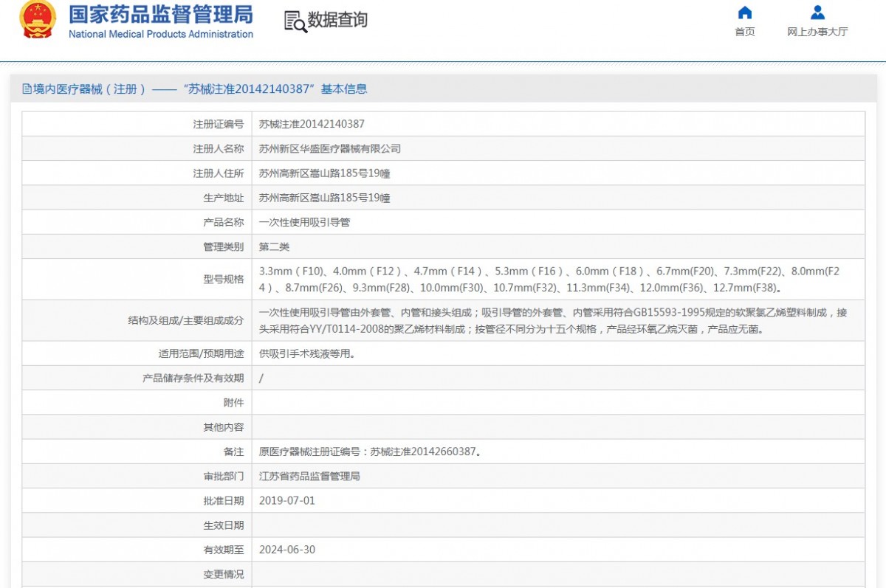Open the 首页 link
This screenshot has width=886, height=588.
click(x=745, y=32)
